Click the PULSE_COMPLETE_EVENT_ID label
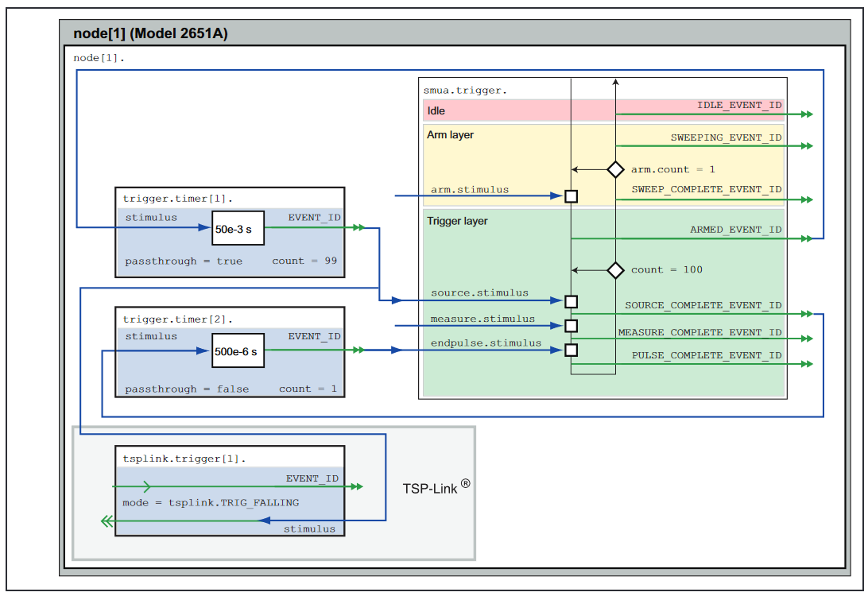The image size is (868, 596). tap(706, 355)
